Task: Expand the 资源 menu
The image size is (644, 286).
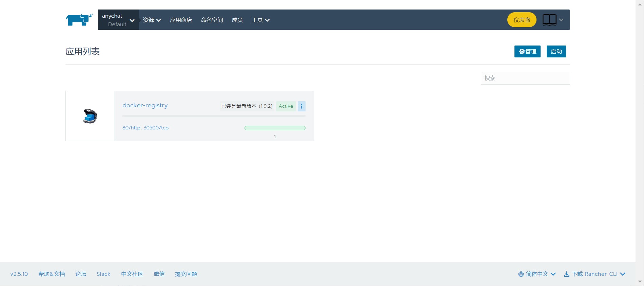Action: pyautogui.click(x=152, y=20)
